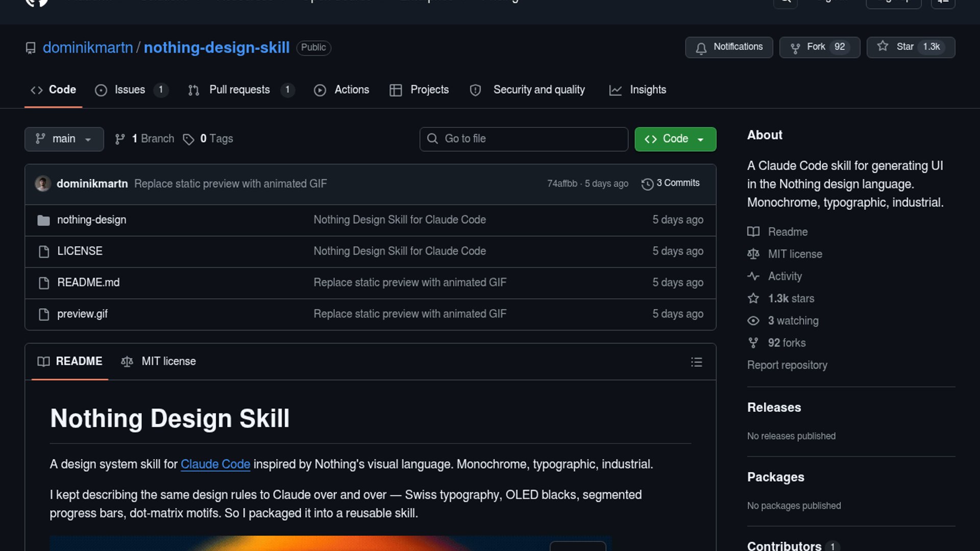Screen dimensions: 980x551
Task: Click the branch icon beside 1 Branch
Action: tap(120, 139)
